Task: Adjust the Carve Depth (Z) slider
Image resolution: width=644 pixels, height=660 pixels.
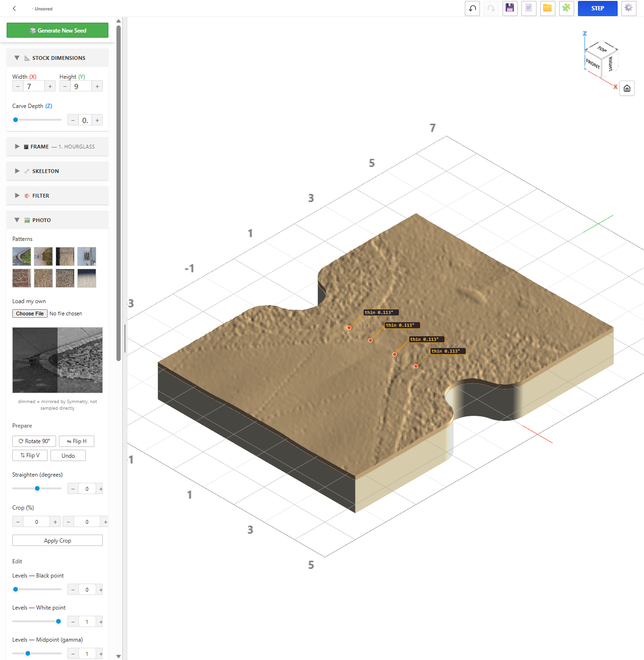Action: tap(37, 120)
